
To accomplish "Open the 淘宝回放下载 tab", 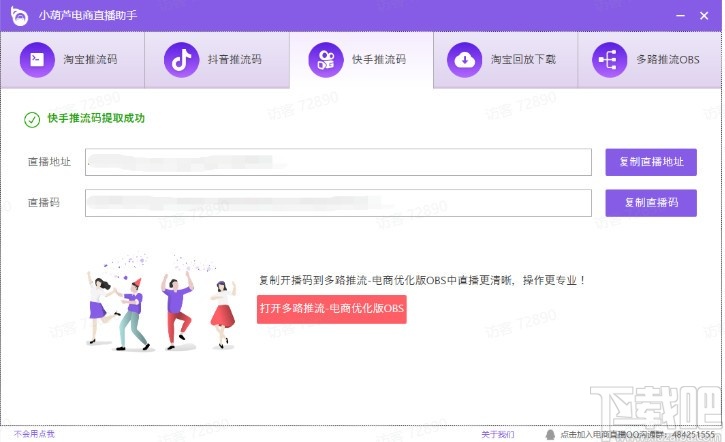I will point(506,60).
